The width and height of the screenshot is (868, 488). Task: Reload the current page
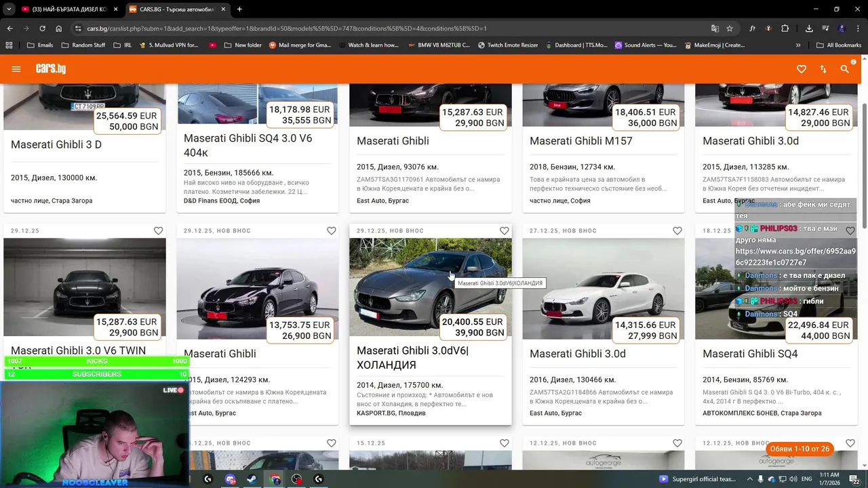click(42, 28)
